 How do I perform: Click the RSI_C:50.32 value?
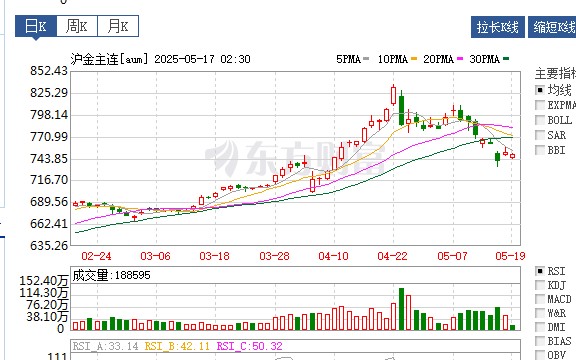coord(249,346)
